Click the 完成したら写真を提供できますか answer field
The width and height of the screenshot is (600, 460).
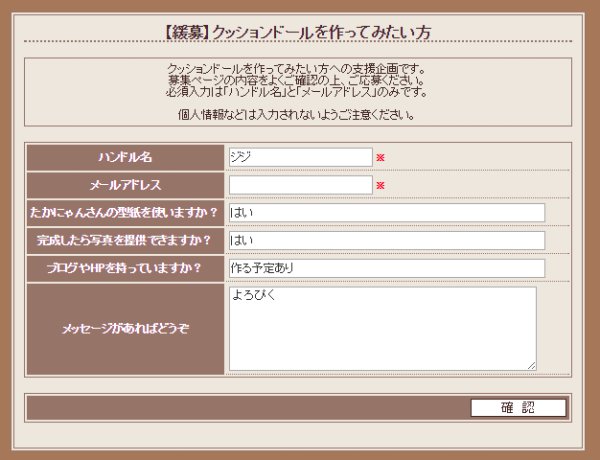pyautogui.click(x=387, y=241)
